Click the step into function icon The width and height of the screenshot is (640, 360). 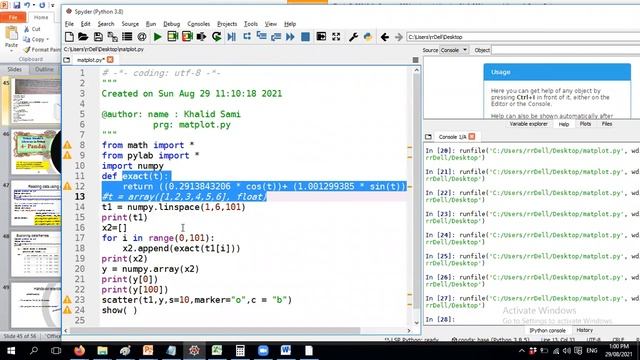pos(261,36)
